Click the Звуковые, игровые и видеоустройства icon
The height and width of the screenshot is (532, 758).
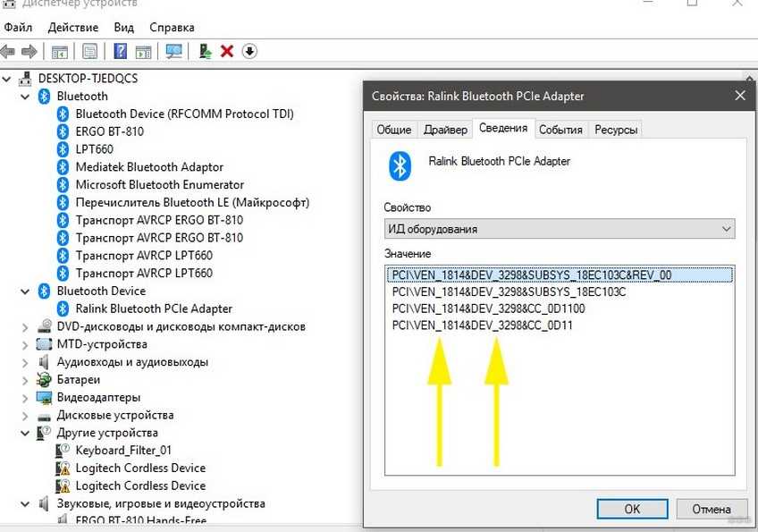point(44,504)
